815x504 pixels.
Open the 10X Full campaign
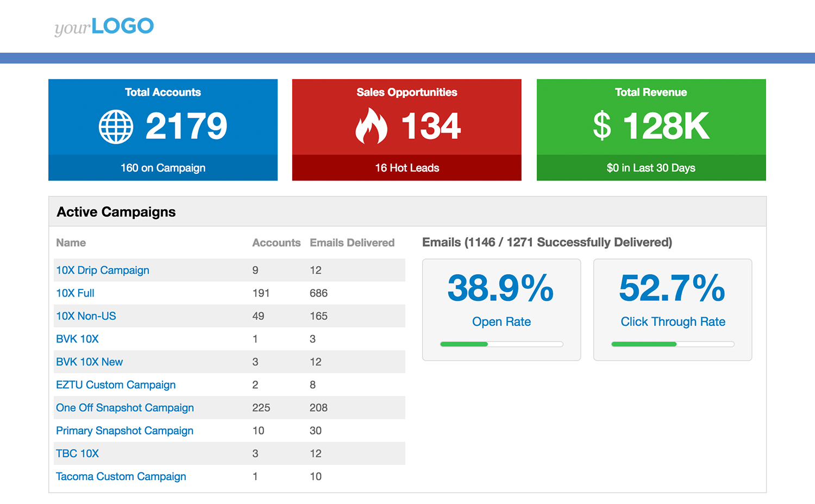tap(75, 293)
